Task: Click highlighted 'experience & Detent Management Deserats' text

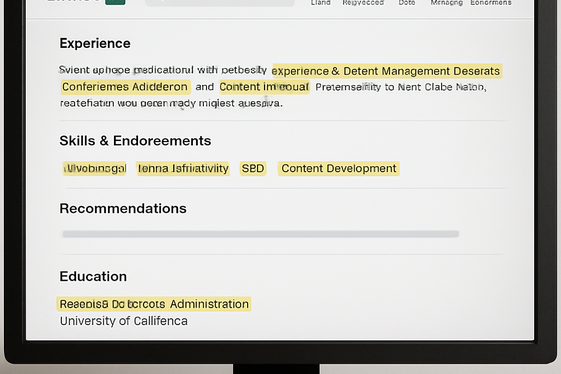Action: pos(386,71)
